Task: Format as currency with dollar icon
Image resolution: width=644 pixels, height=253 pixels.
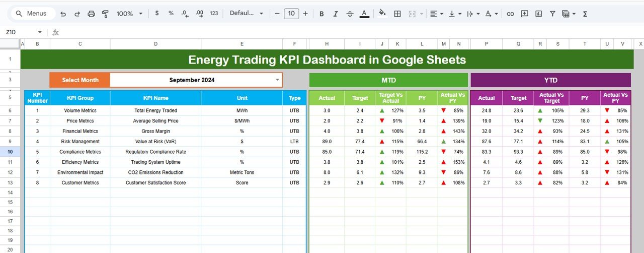Action: (x=157, y=14)
